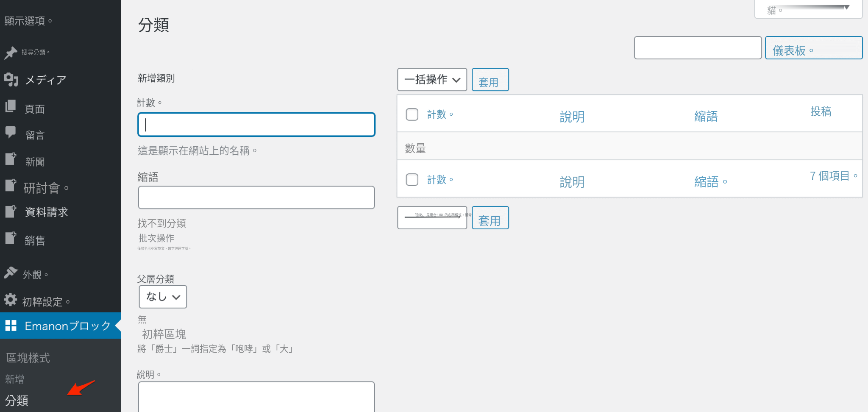The height and width of the screenshot is (412, 868).
Task: Open the bottom bulk action dropdown
Action: [x=432, y=218]
